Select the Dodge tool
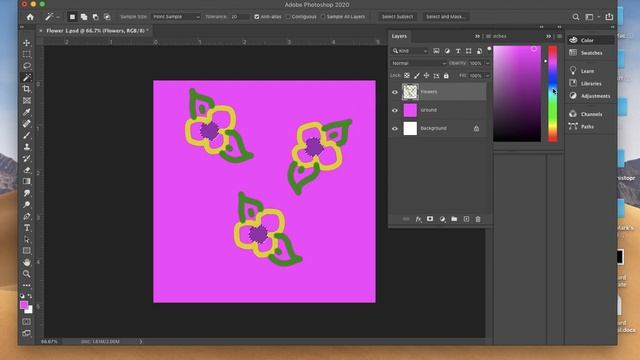 pyautogui.click(x=27, y=204)
